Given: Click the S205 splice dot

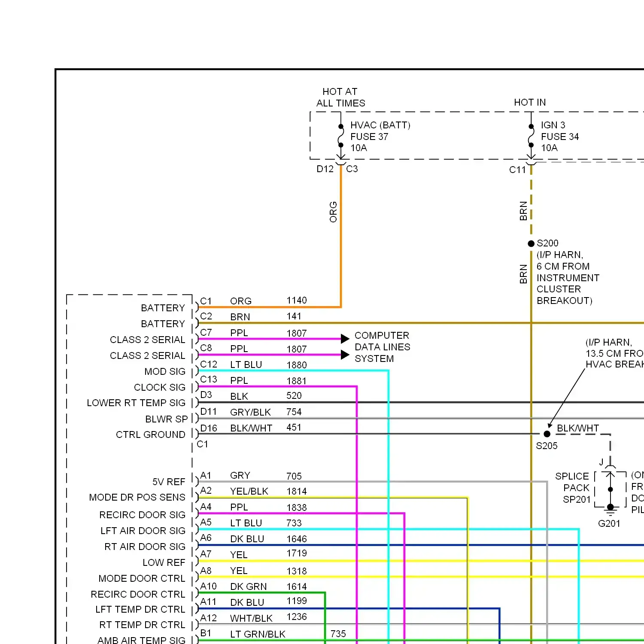Looking at the screenshot, I should (547, 434).
